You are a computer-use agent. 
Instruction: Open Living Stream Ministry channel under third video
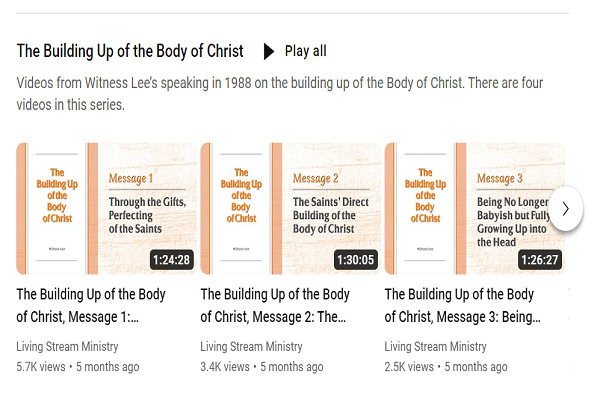pyautogui.click(x=435, y=346)
